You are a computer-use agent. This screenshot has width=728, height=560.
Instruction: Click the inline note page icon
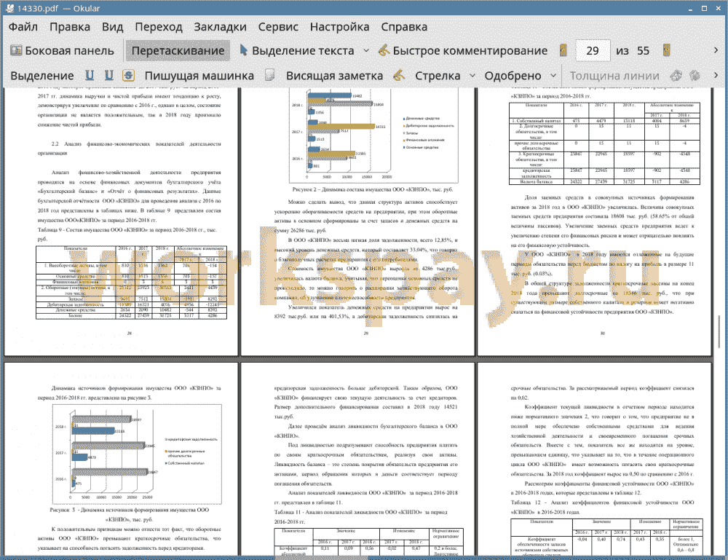[x=270, y=75]
